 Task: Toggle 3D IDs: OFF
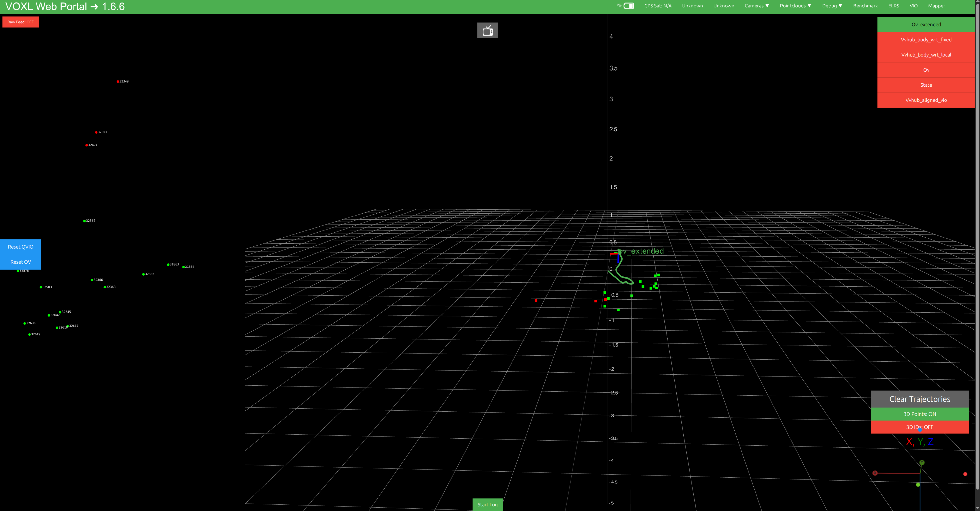920,427
